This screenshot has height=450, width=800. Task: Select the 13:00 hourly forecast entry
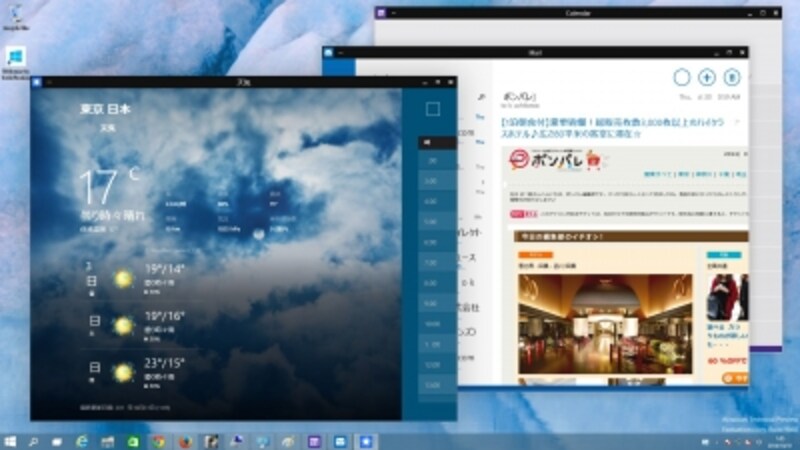tap(437, 385)
